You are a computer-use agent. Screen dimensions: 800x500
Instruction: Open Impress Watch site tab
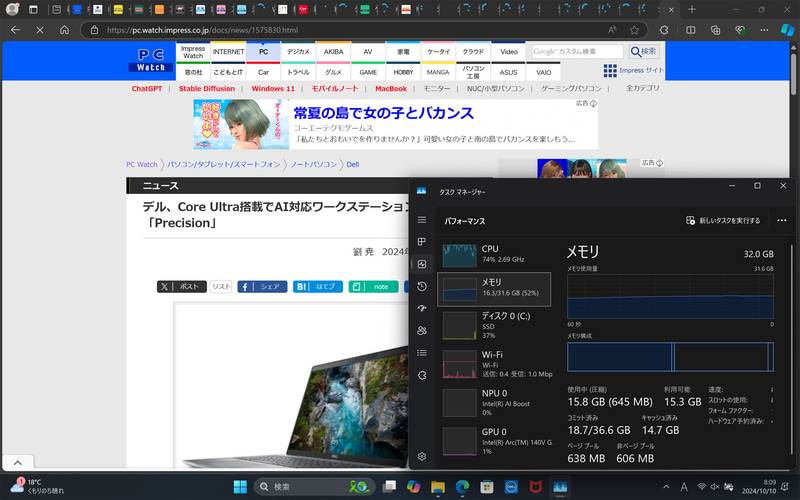click(193, 52)
